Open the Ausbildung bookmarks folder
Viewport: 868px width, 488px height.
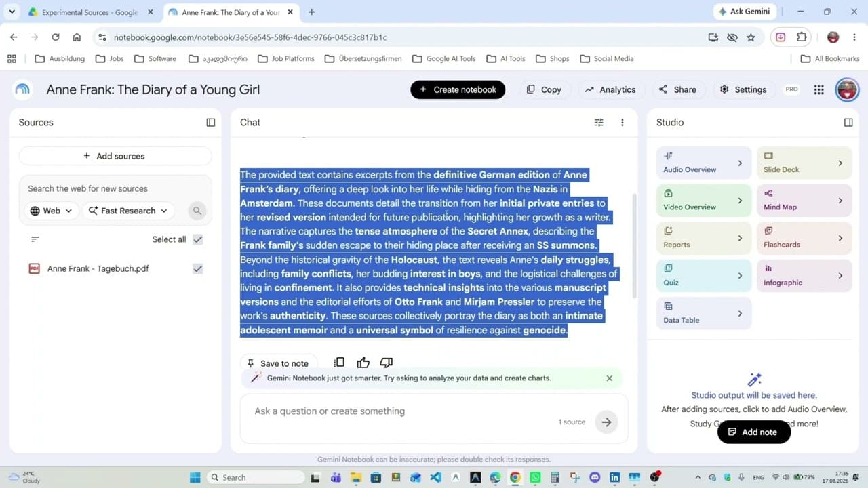[60, 59]
